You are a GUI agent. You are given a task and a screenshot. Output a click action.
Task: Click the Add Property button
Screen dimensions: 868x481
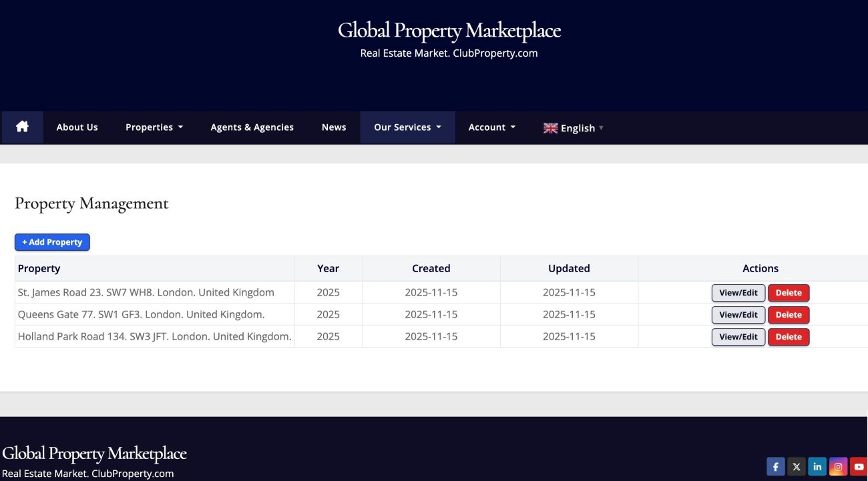coord(52,242)
